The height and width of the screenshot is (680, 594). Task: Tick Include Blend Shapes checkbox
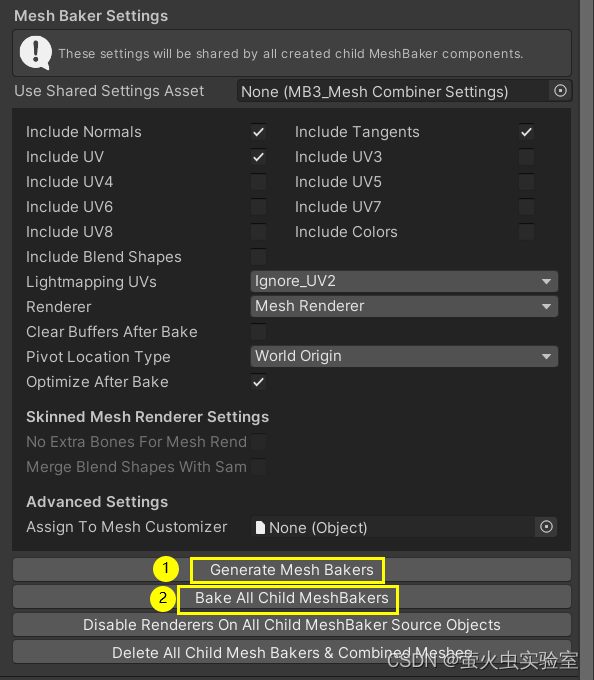tap(258, 257)
